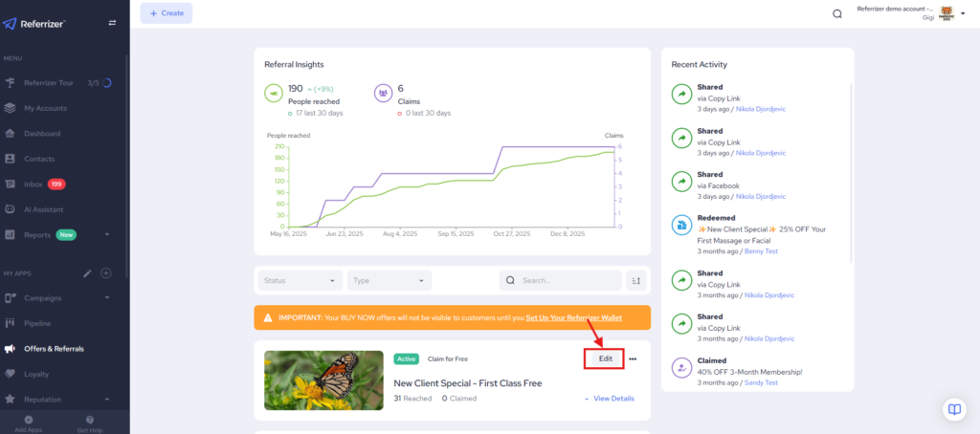Open the Status filter dropdown
Viewport: 980px width, 434px height.
(300, 280)
